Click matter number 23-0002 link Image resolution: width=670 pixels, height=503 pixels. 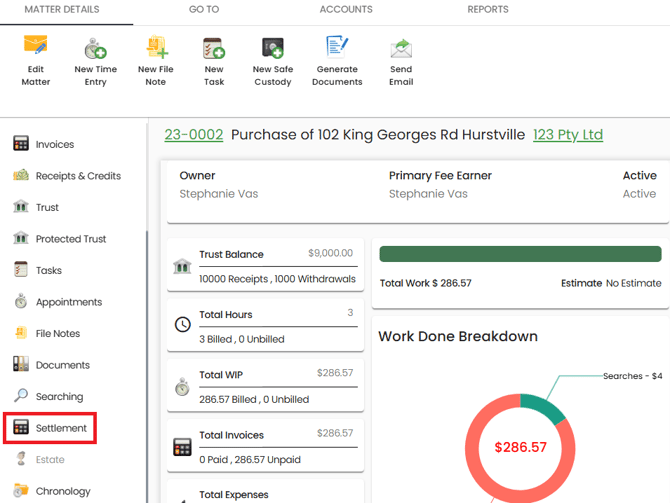point(193,135)
